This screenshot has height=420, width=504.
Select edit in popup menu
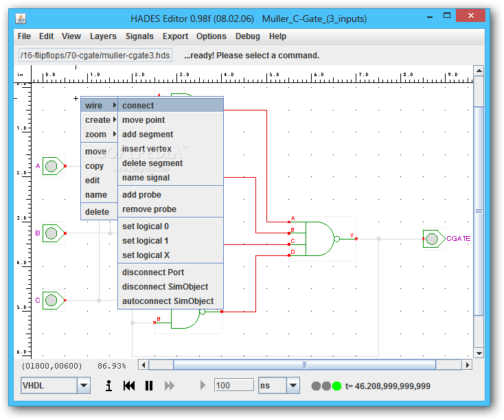tap(100, 180)
